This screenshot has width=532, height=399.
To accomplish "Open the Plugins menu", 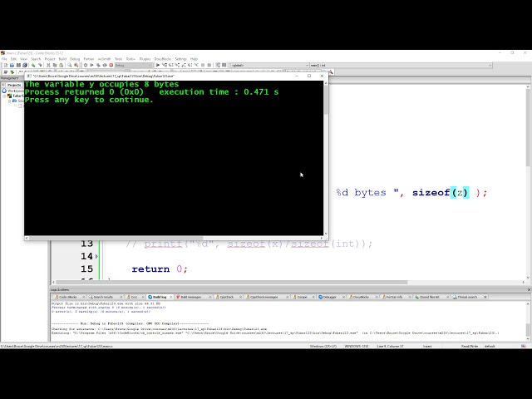I will point(145,59).
